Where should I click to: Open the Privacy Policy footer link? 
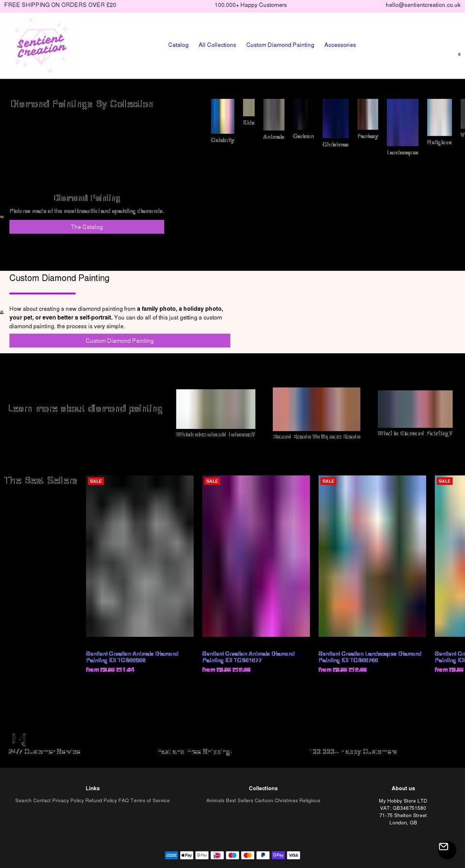[x=68, y=801]
